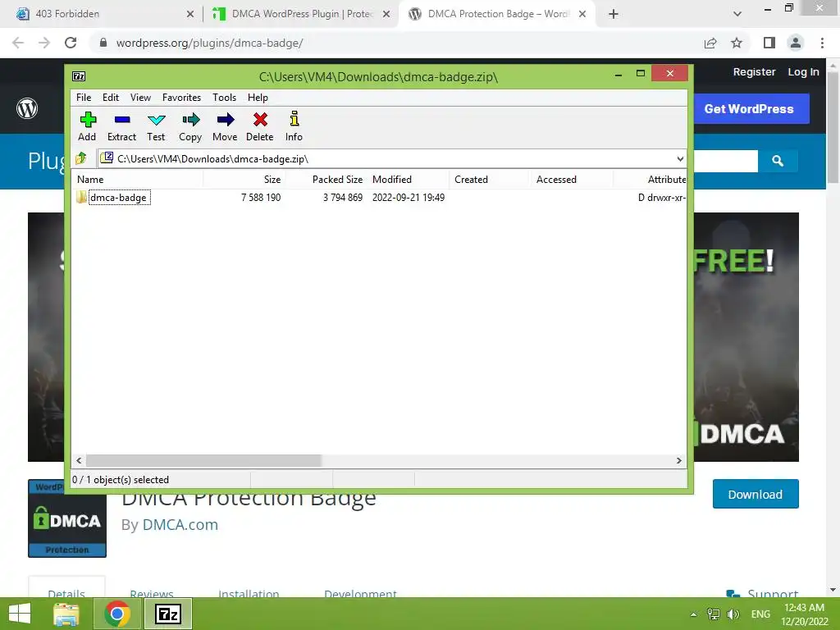Viewport: 840px width, 630px height.
Task: Open the Help menu
Action: [x=258, y=98]
